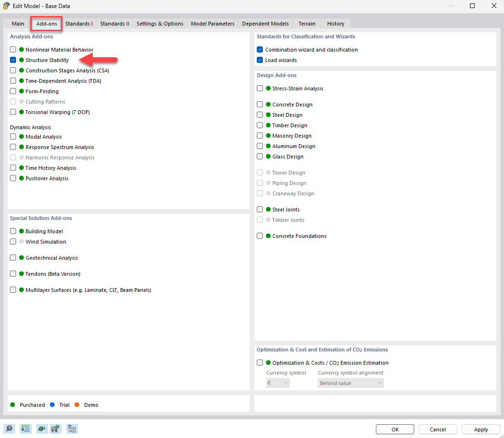Tick Time-Dependent Analysis (TDA) checkbox

pos(13,81)
